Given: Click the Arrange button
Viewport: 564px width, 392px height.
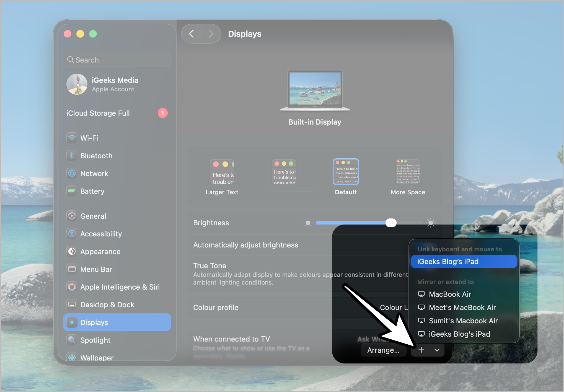Looking at the screenshot, I should (383, 350).
